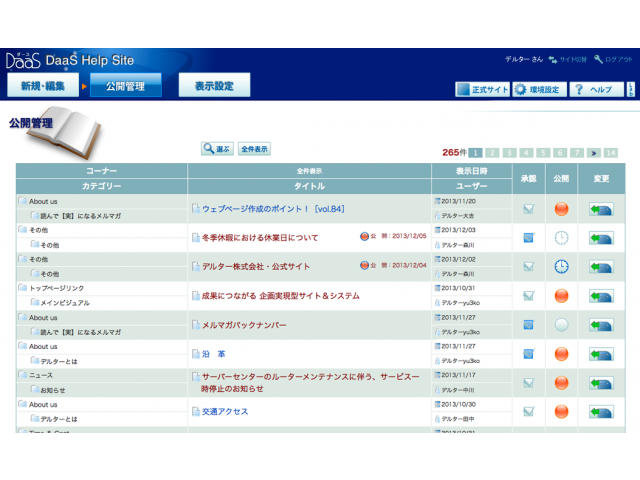Screen dimensions: 640x480
Task: Switch to the 新規・編集 tab
Action: click(43, 87)
